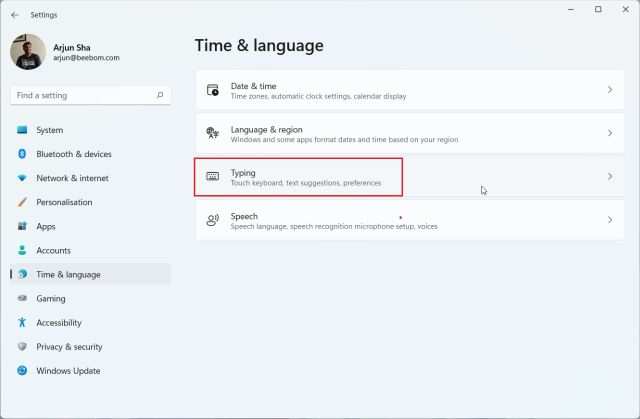Open the System category
Screen dimensions: 640x419
click(90, 130)
